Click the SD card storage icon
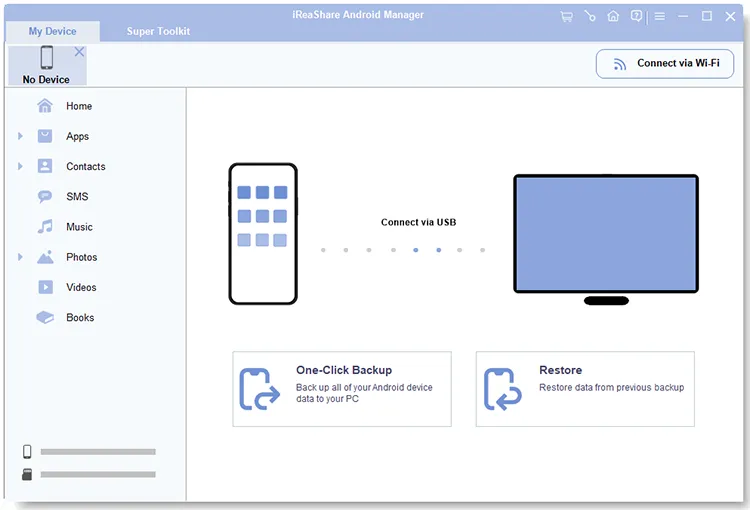This screenshot has width=750, height=510. (27, 474)
